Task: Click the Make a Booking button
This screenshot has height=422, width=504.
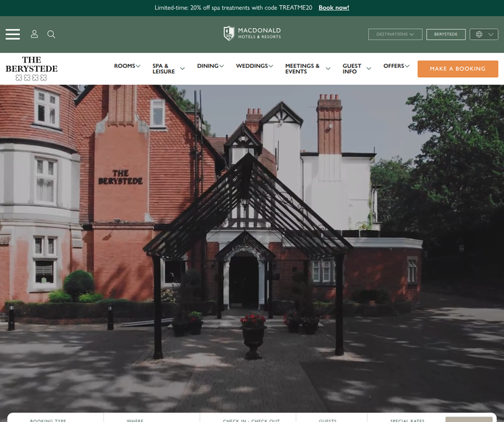Action: pos(458,69)
